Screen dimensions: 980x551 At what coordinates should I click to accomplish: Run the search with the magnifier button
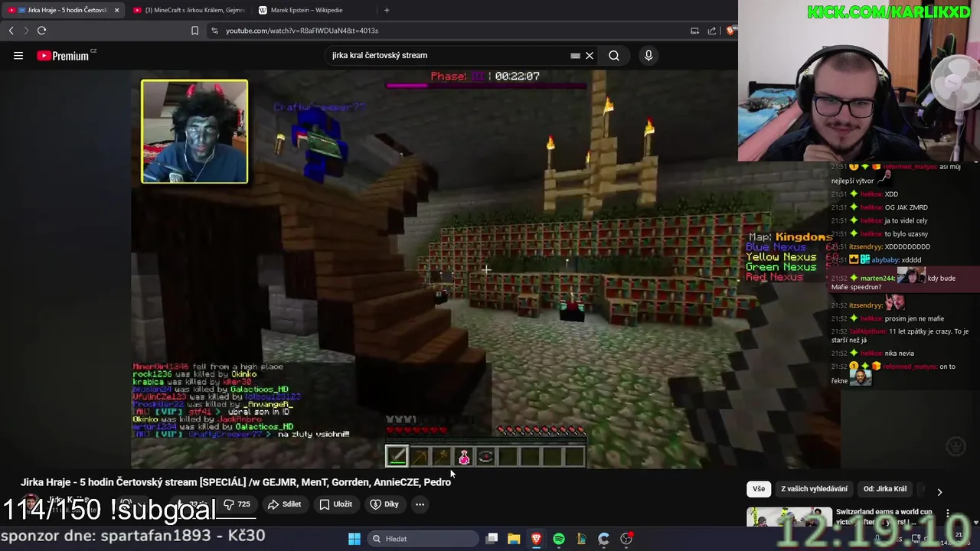click(614, 55)
